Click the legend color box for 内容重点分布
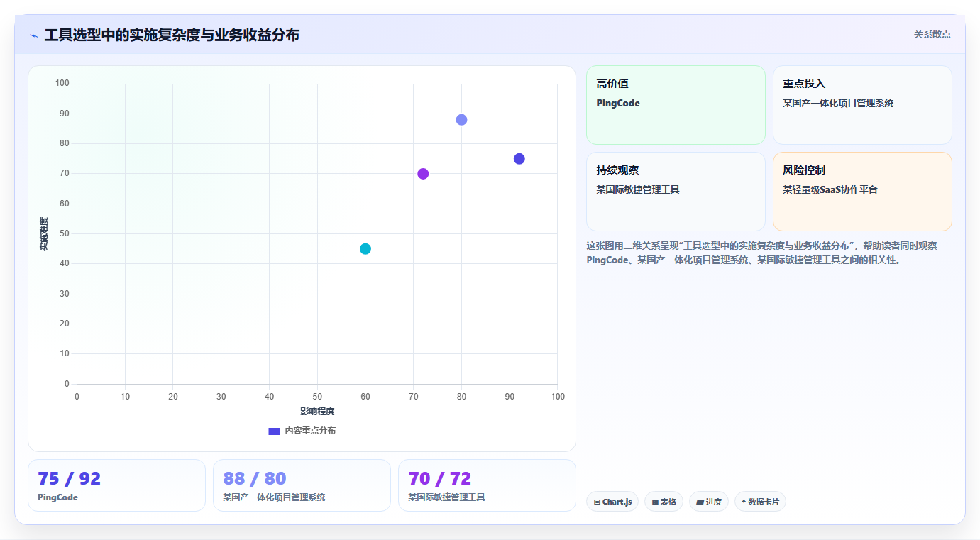The height and width of the screenshot is (540, 980). (x=275, y=431)
